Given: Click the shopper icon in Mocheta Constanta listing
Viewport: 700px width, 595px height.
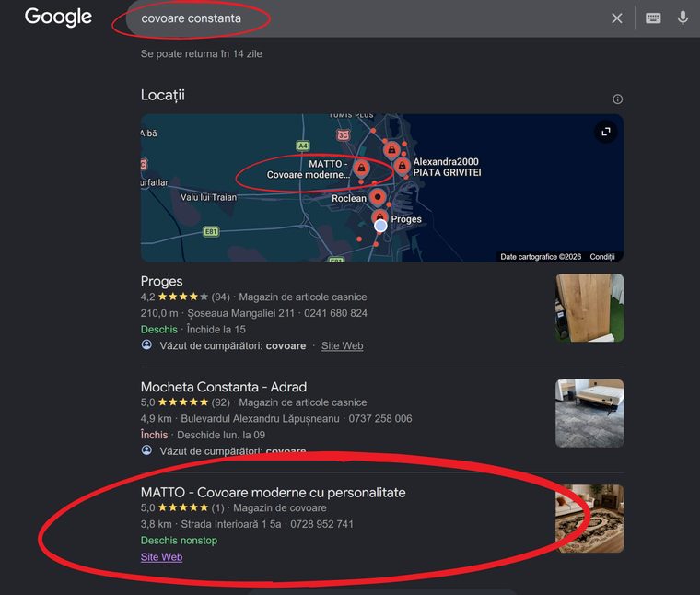Looking at the screenshot, I should [x=146, y=450].
